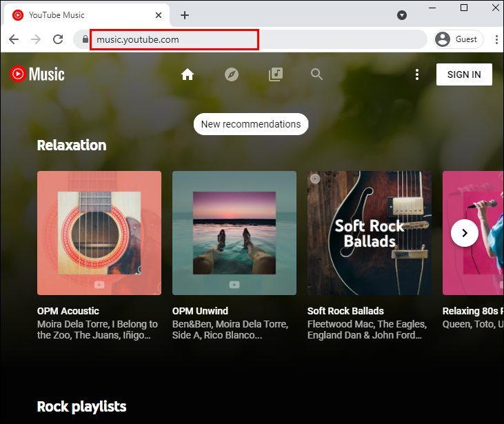Open the tab search dropdown arrow
504x424 pixels.
[x=402, y=15]
